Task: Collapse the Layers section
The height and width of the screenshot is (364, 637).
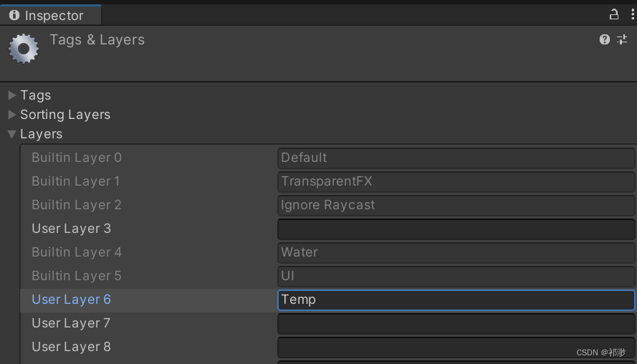Action: coord(12,134)
